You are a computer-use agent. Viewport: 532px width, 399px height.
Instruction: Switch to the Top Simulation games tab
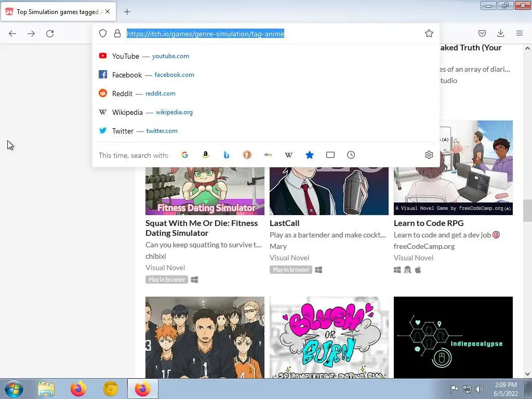[x=58, y=12]
